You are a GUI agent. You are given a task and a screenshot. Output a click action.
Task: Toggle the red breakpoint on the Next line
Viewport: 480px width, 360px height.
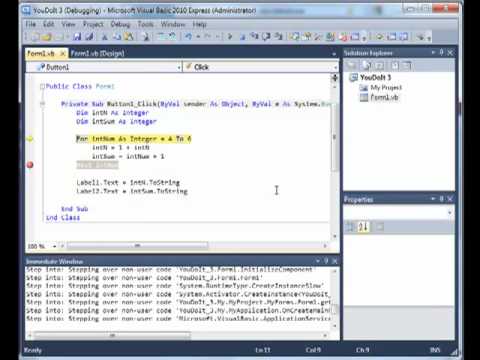30,165
